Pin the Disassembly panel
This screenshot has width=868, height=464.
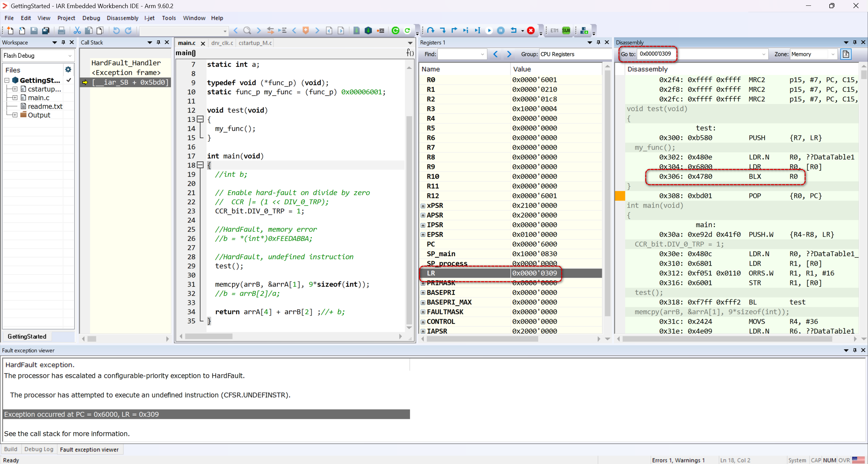pyautogui.click(x=855, y=42)
